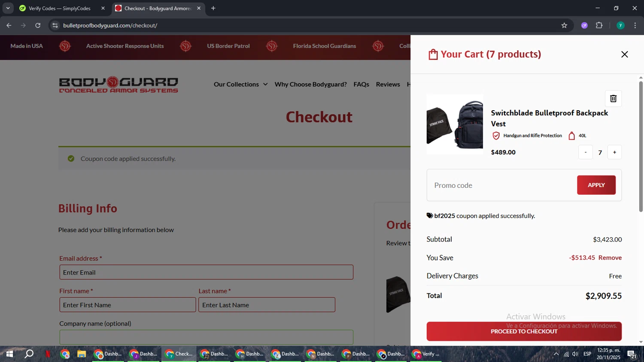Screen dimensions: 644x362
Task: Open the FAQs menu item
Action: (361, 84)
